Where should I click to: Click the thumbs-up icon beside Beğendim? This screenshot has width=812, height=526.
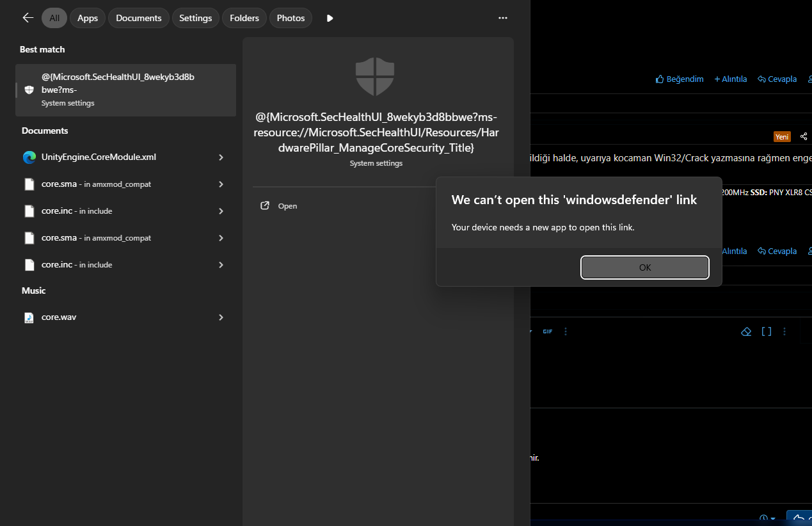click(x=660, y=79)
